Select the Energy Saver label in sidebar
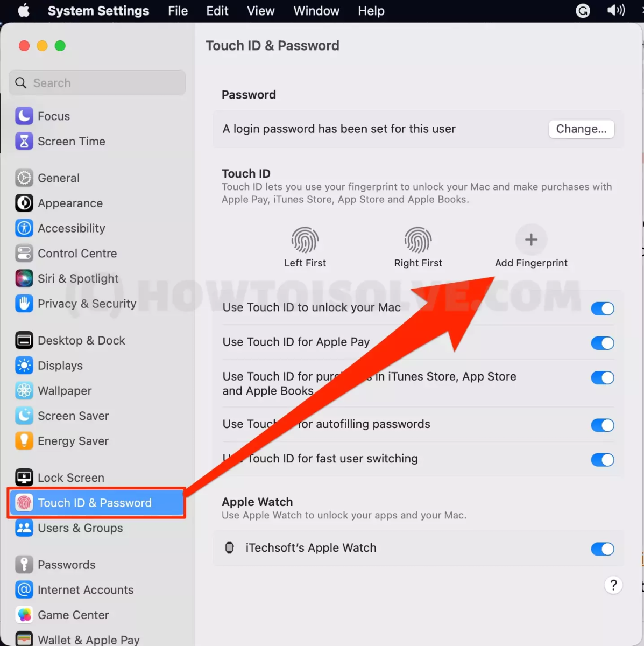 click(73, 441)
